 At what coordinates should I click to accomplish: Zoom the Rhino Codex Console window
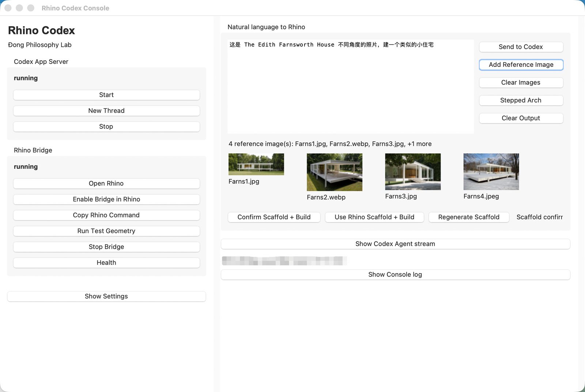click(x=31, y=8)
